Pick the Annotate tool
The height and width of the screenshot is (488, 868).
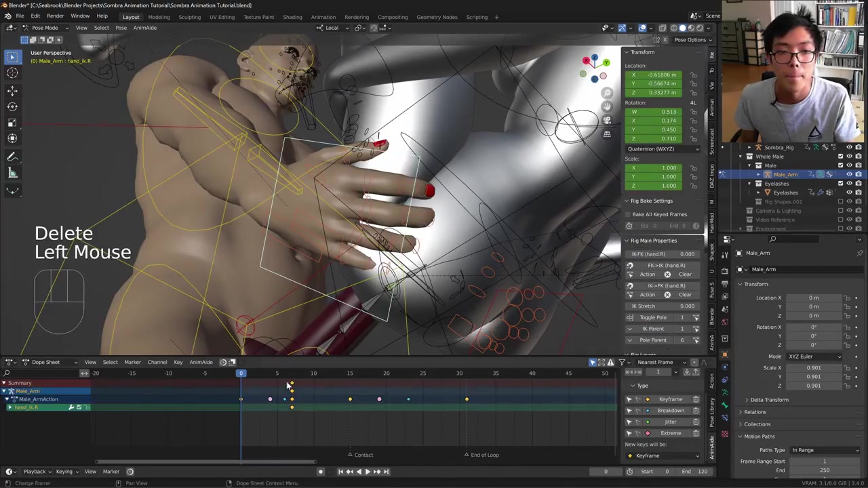(x=12, y=157)
